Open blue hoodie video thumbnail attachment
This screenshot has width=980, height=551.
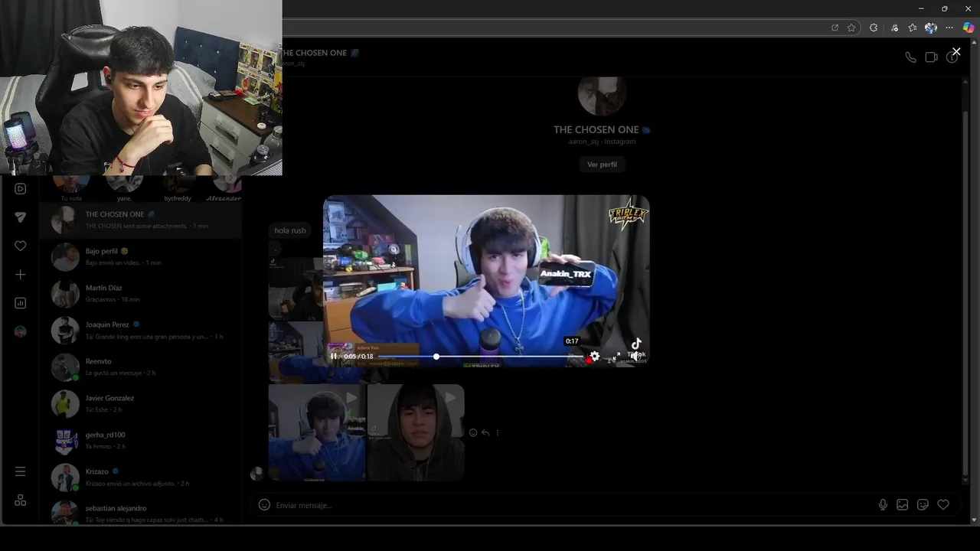(x=317, y=432)
